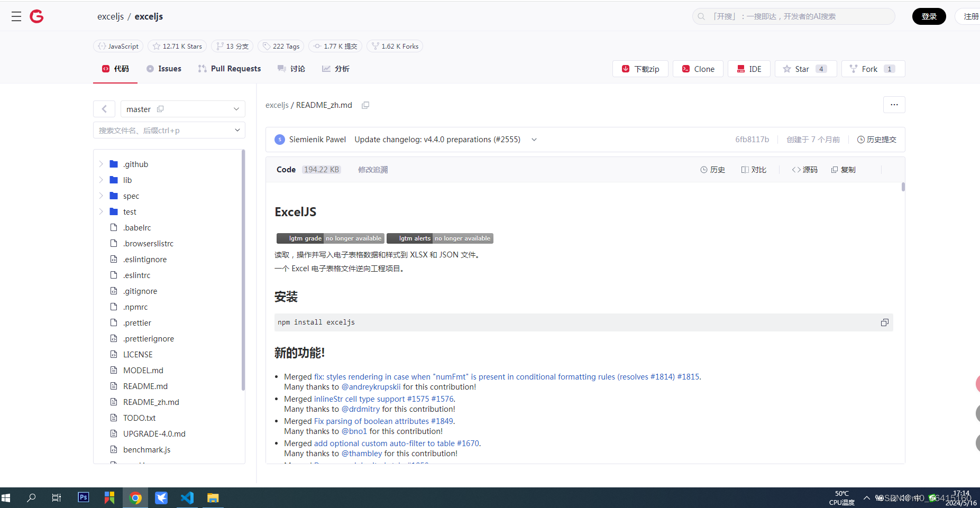Viewport: 980px width, 508px height.
Task: Collapse file tree with back arrow
Action: click(104, 109)
